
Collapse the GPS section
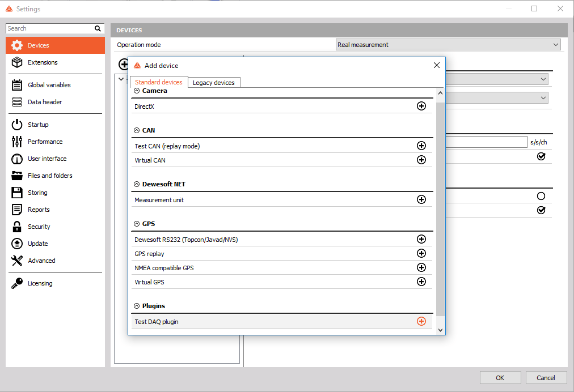tap(137, 224)
